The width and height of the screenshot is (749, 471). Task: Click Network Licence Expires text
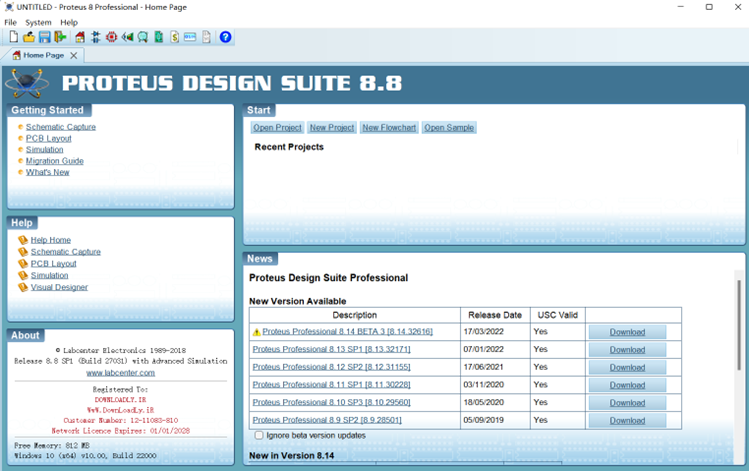(120, 431)
